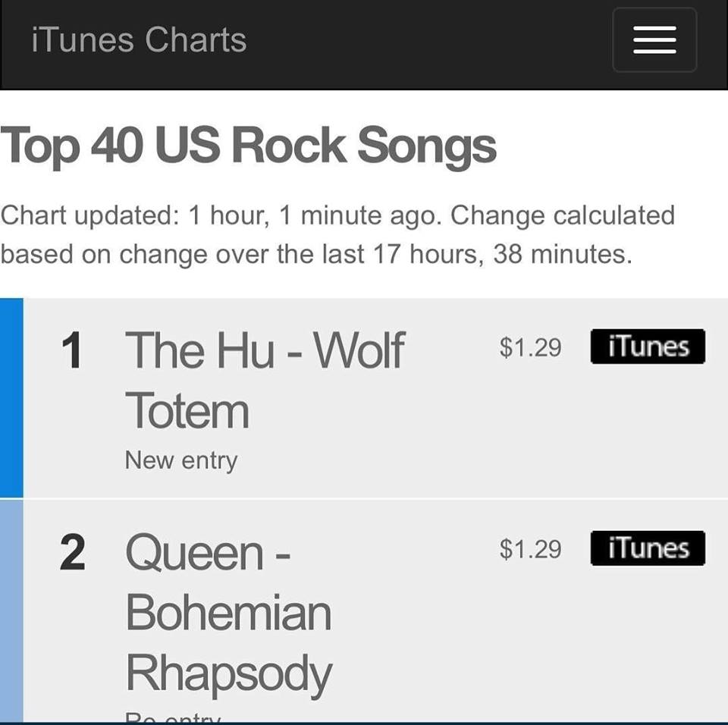728x725 pixels.
Task: Open The Hu - Wolf Totem song title
Action: 265,350
